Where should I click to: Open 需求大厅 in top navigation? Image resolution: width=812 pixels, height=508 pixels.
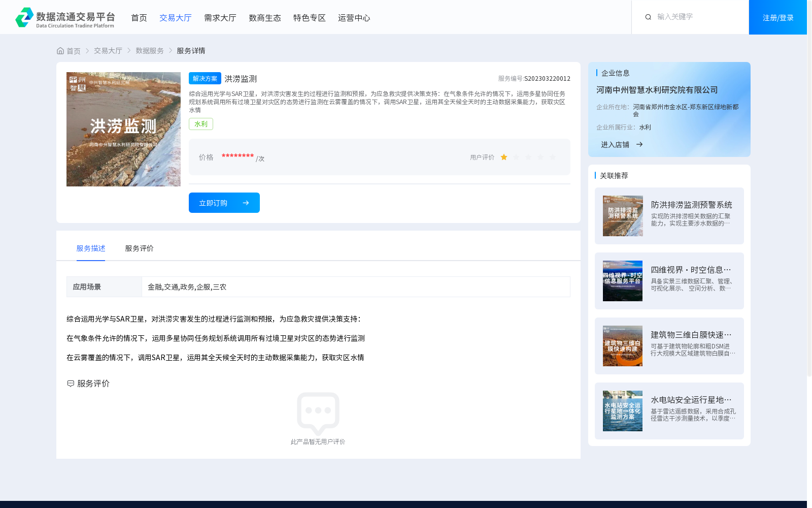coord(220,18)
